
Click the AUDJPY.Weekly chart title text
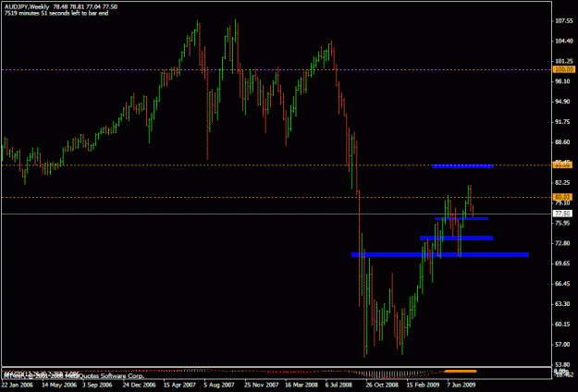(27, 7)
